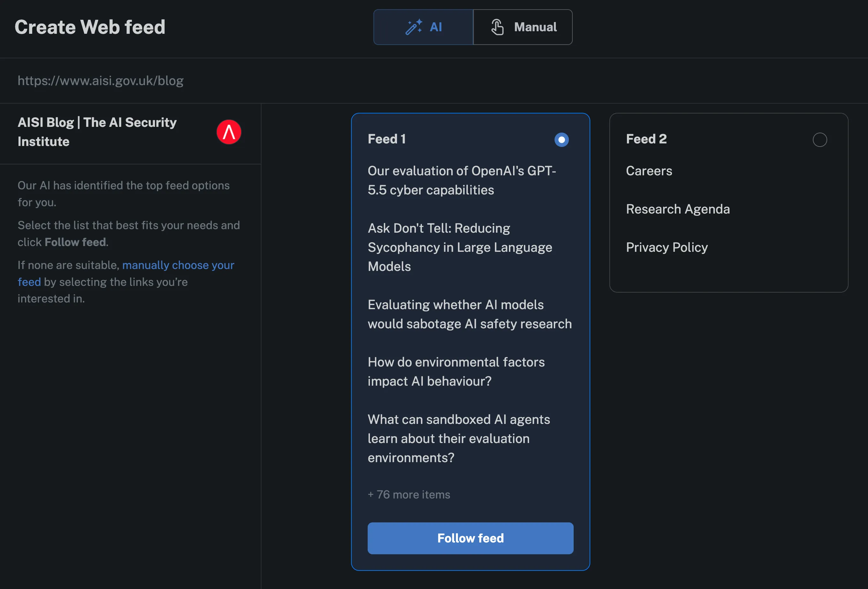Image resolution: width=868 pixels, height=589 pixels.
Task: Click the Follow feed button
Action: tap(471, 538)
